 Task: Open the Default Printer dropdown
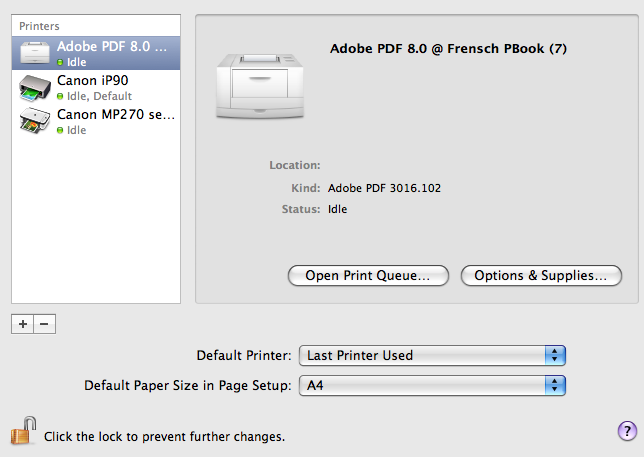coord(432,355)
